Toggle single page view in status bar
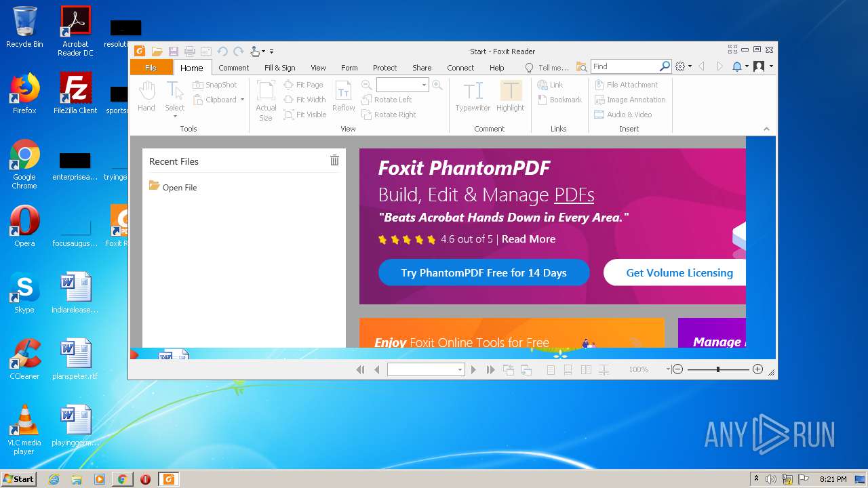The width and height of the screenshot is (868, 488). click(x=551, y=369)
